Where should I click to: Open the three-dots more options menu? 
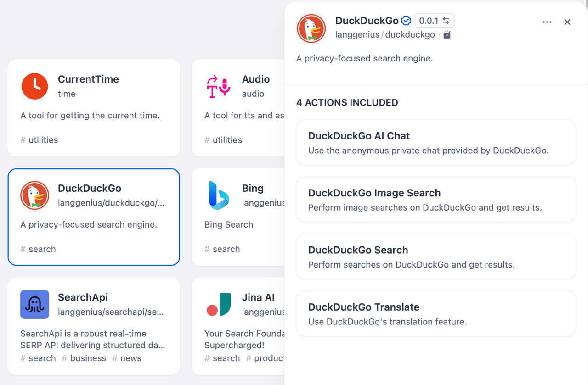pyautogui.click(x=547, y=22)
